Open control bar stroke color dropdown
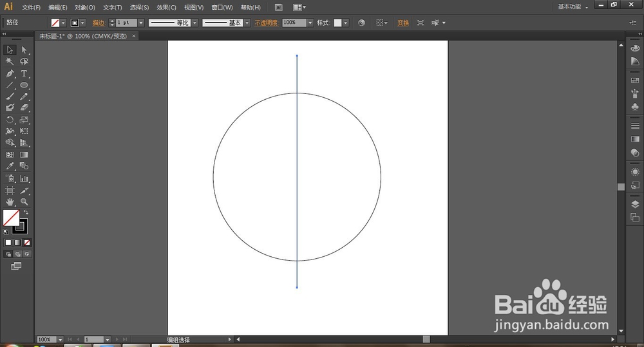 pyautogui.click(x=82, y=23)
